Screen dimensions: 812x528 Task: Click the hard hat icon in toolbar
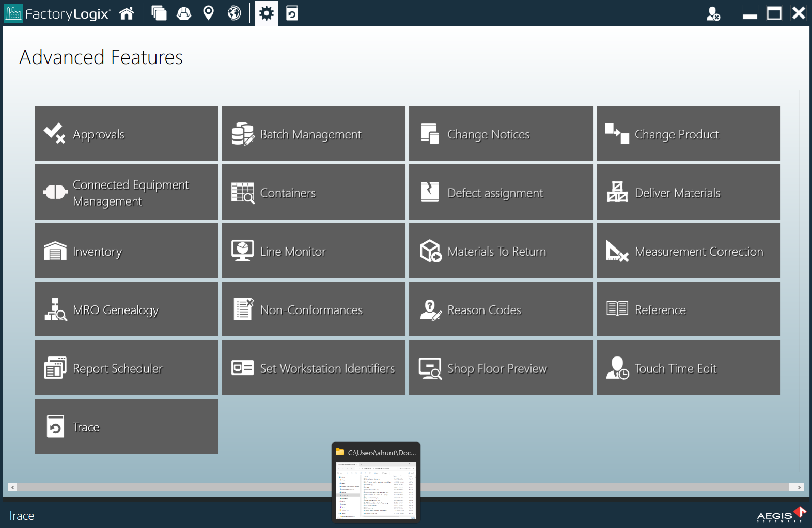184,13
